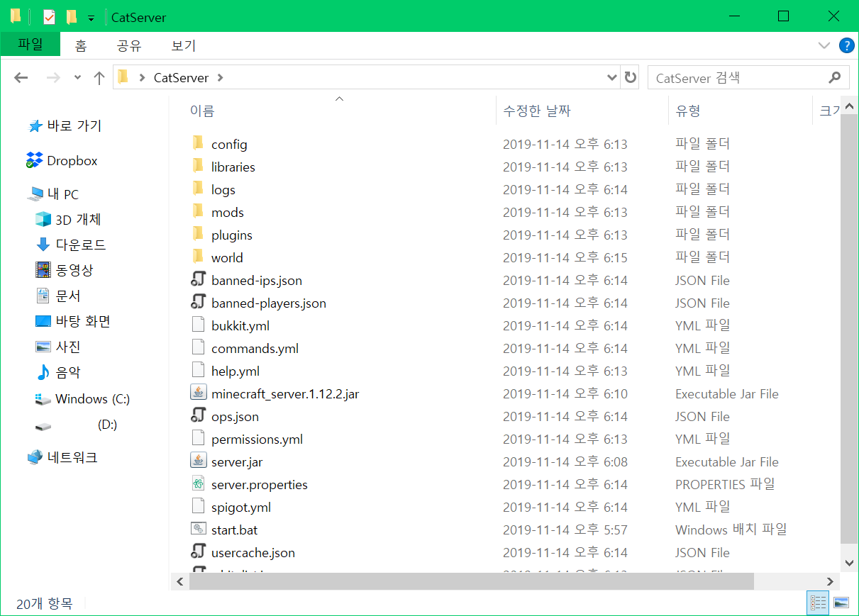Select the spigot.yml file name
The height and width of the screenshot is (616, 859).
click(241, 507)
